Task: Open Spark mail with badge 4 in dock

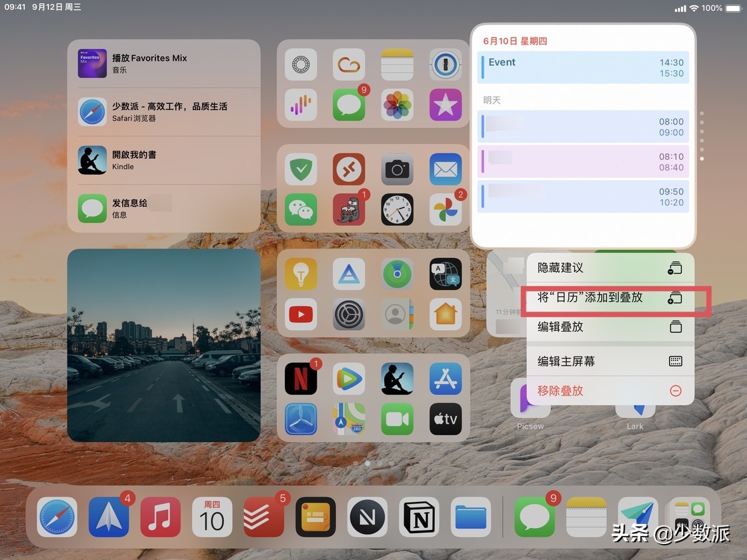Action: coord(109,517)
